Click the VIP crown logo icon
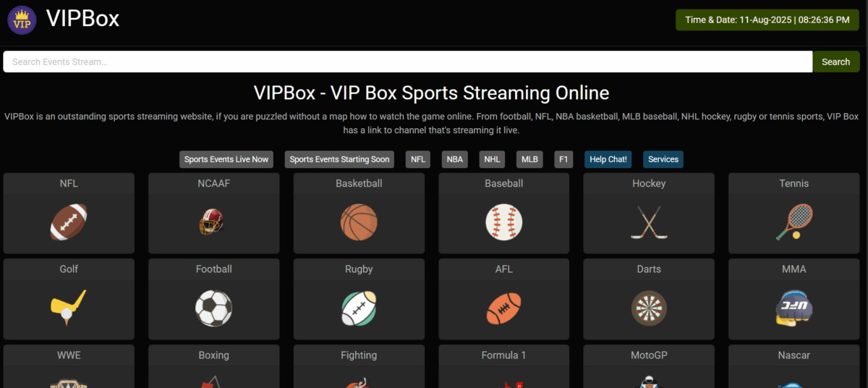868x388 pixels. [x=22, y=20]
